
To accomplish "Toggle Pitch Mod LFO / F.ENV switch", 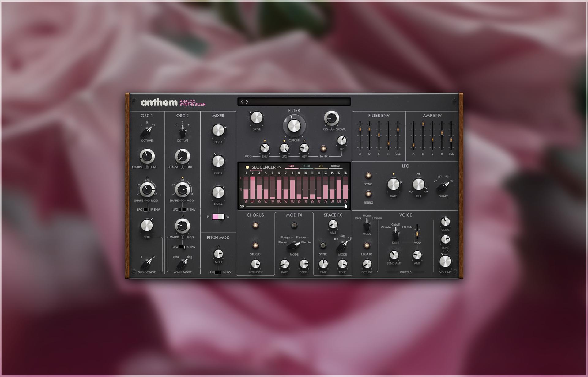I will tap(218, 272).
